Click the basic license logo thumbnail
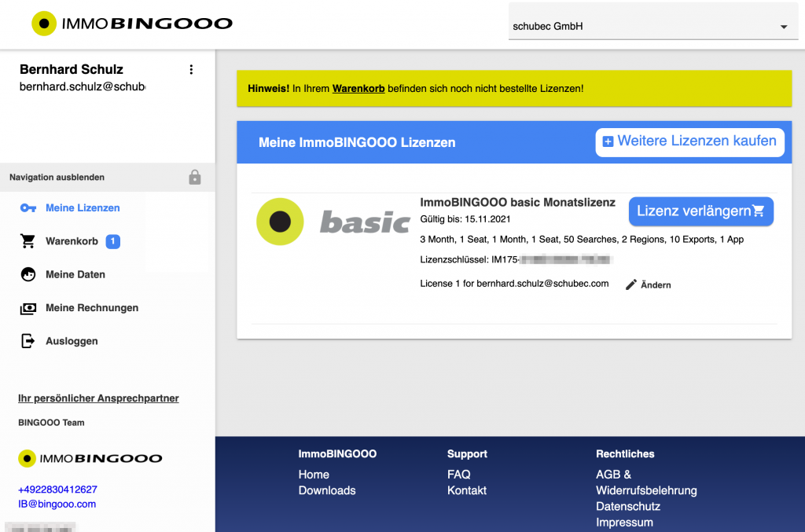 [333, 222]
